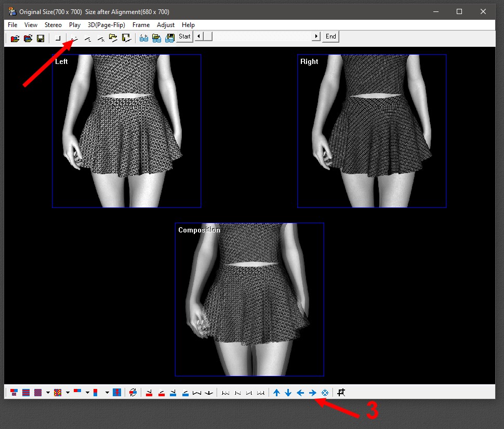Click the blue folder movie icon
Viewport: 504px width, 429px height.
point(156,38)
